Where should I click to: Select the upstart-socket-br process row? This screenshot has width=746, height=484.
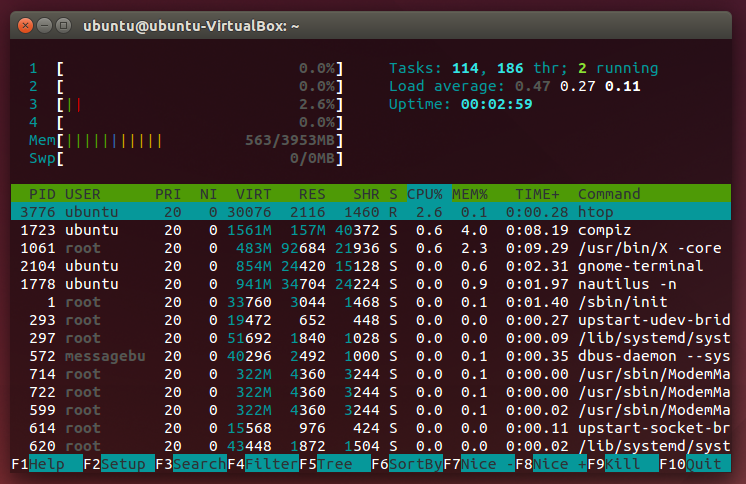[371, 428]
